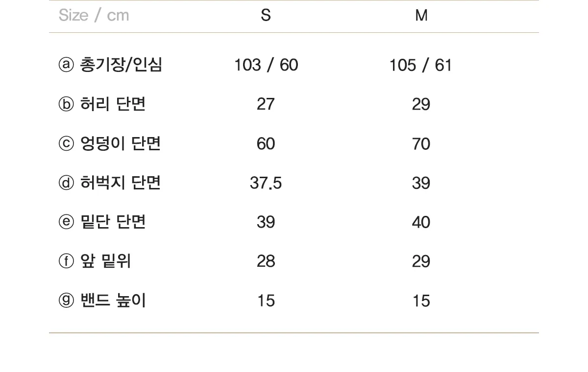Click the M value 105 / 61
This screenshot has height=372, width=588.
(x=420, y=65)
